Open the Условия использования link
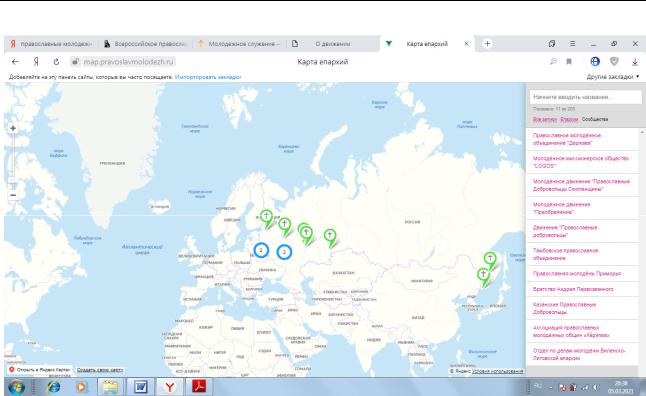Screen dimensions: 646x396 (x=497, y=371)
